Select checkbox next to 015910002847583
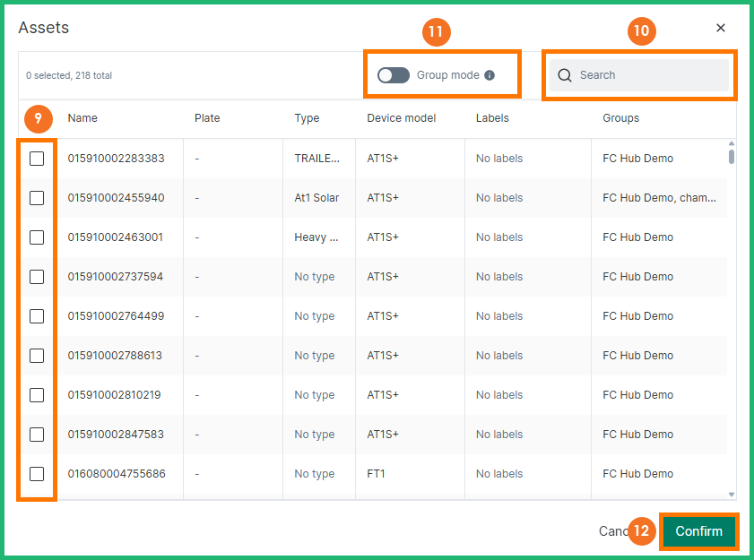This screenshot has height=560, width=754. 37,435
